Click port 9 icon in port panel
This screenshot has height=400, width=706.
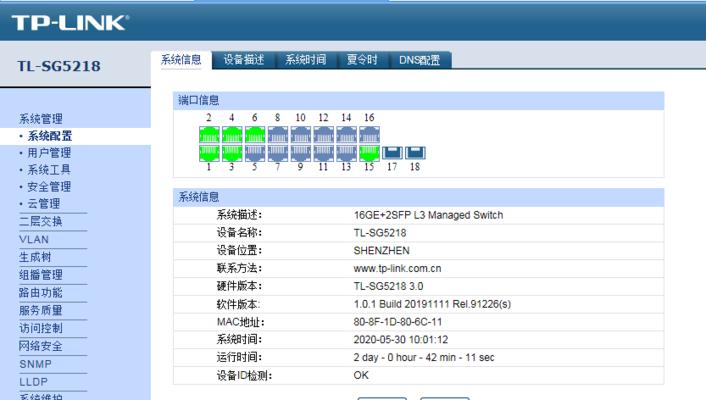point(300,153)
